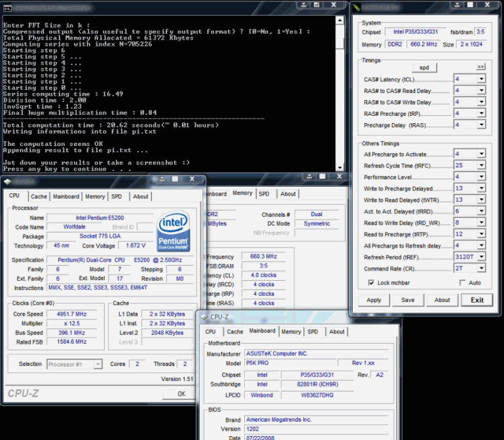
Task: Open the Command Rate (CR) dropdown
Action: [x=481, y=268]
